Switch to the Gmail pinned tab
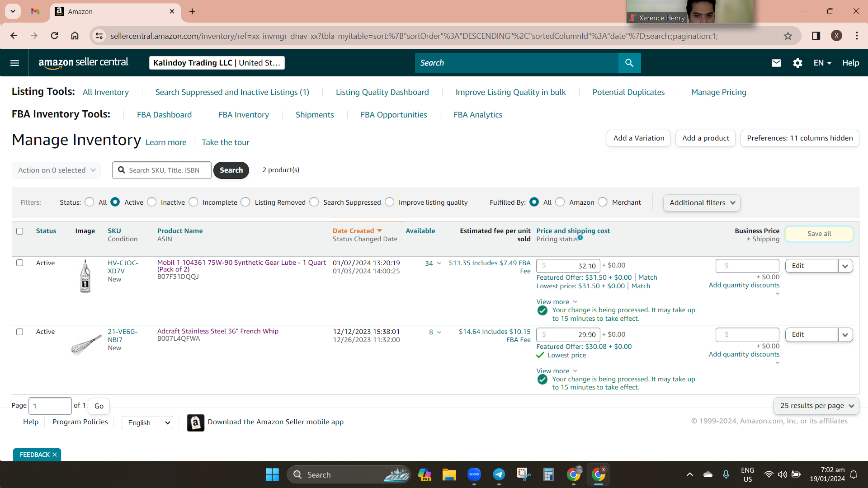 click(35, 11)
